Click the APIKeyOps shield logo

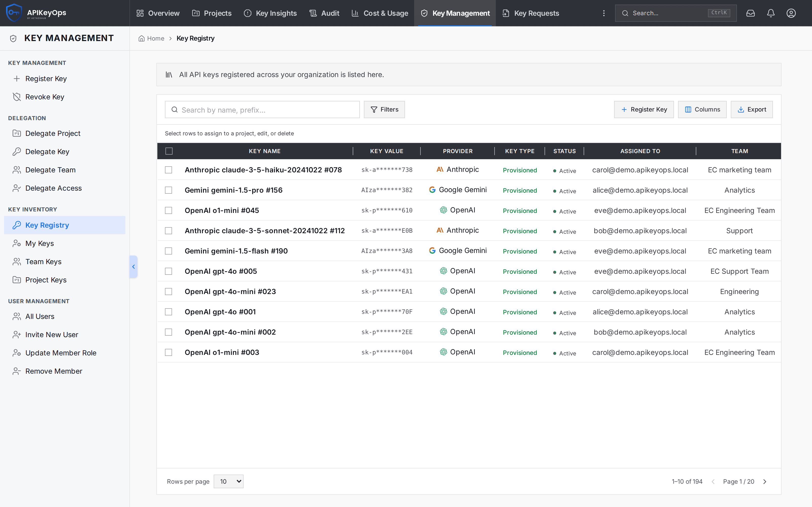click(x=14, y=13)
